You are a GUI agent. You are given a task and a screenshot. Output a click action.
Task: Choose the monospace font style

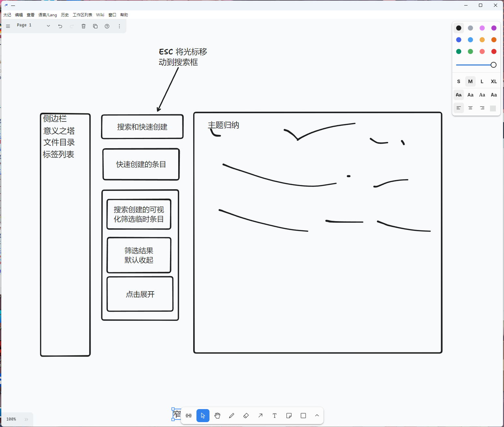(x=494, y=95)
